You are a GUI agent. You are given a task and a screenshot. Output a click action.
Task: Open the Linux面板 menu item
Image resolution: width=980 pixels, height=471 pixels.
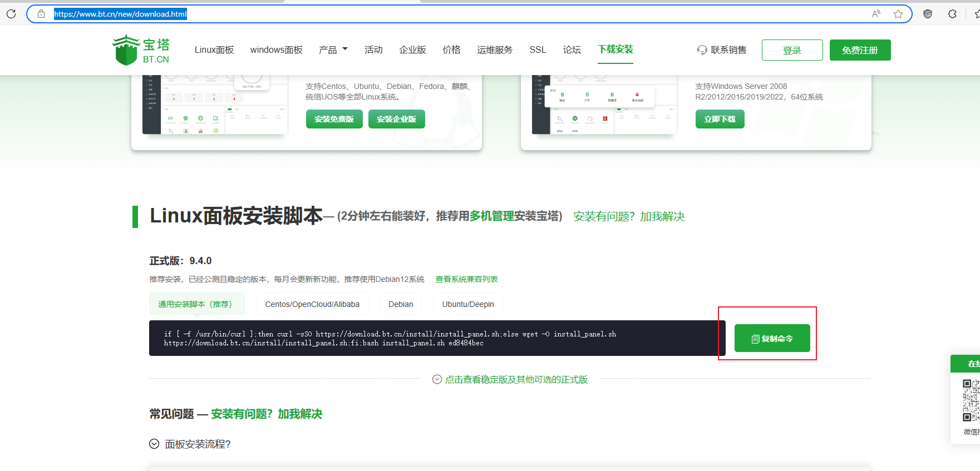tap(214, 50)
